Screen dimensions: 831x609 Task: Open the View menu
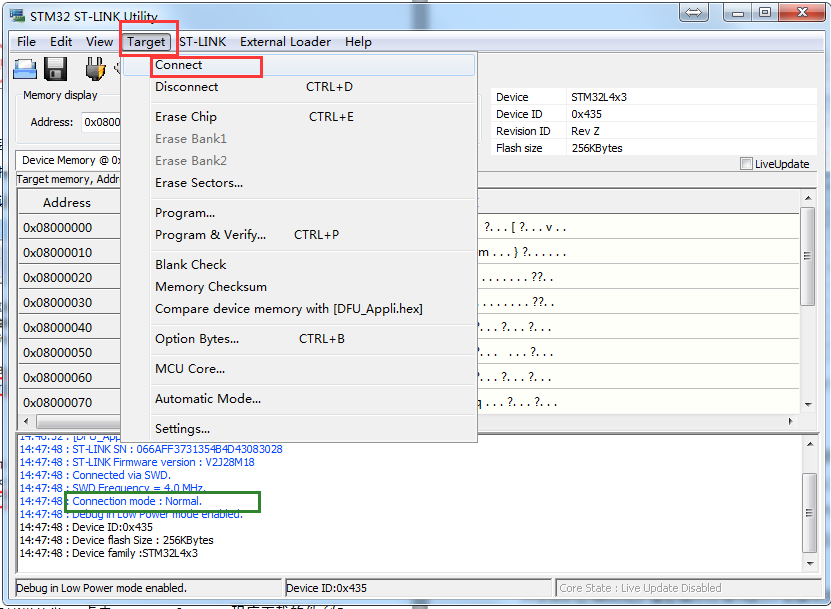[99, 42]
